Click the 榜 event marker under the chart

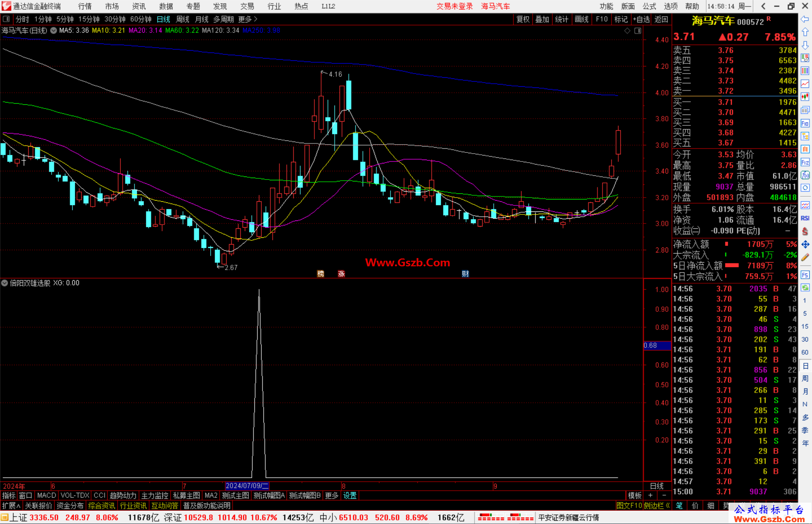321,274
